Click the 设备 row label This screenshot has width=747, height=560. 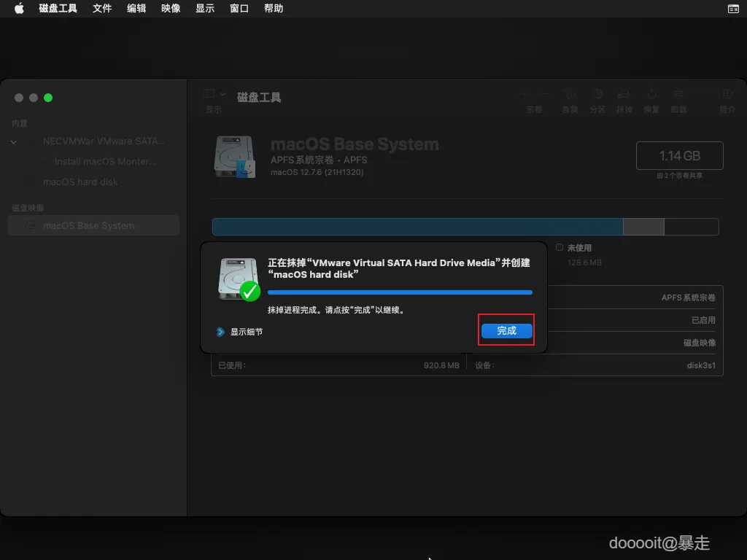click(x=484, y=365)
